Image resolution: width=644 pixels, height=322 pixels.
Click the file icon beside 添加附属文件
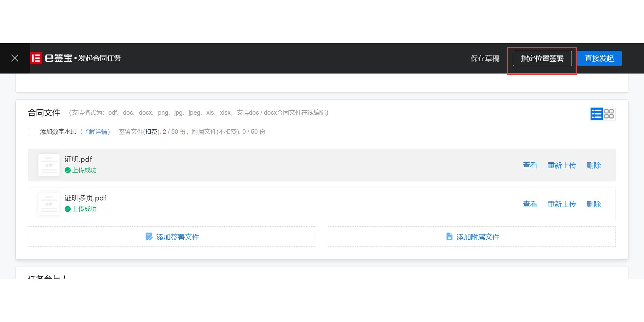tap(449, 237)
